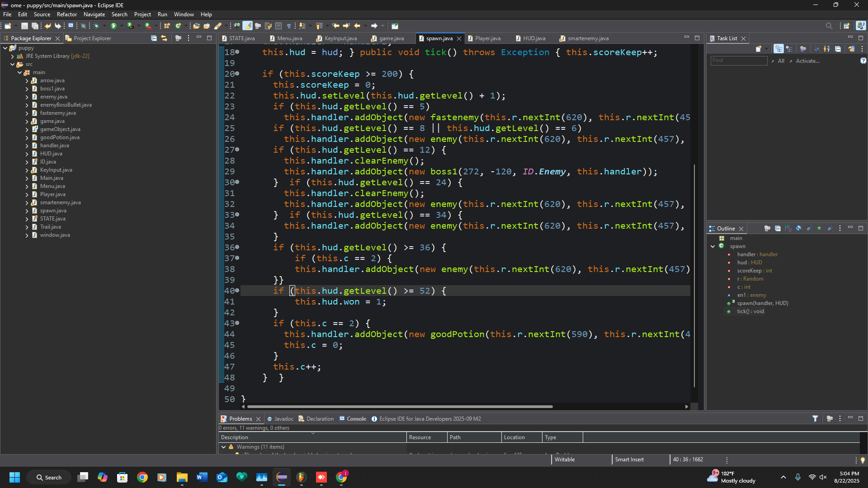Screen dimensions: 868x488
Task: Click Collapse All in Package Explorer
Action: point(154,38)
